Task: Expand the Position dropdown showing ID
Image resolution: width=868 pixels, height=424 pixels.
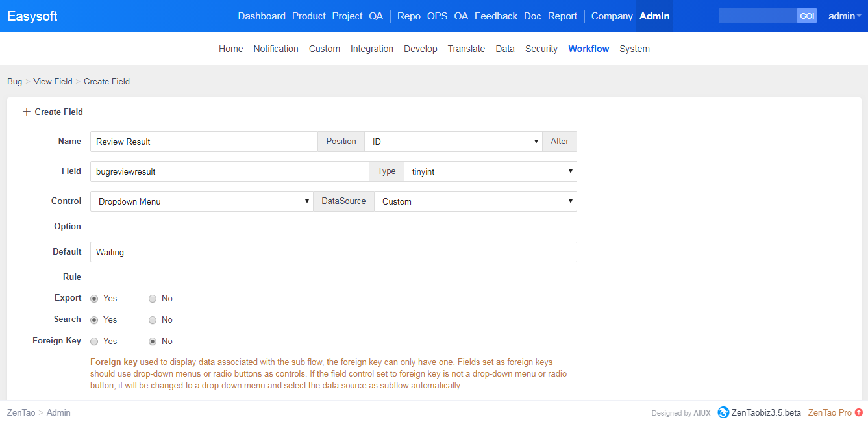Action: [x=453, y=142]
